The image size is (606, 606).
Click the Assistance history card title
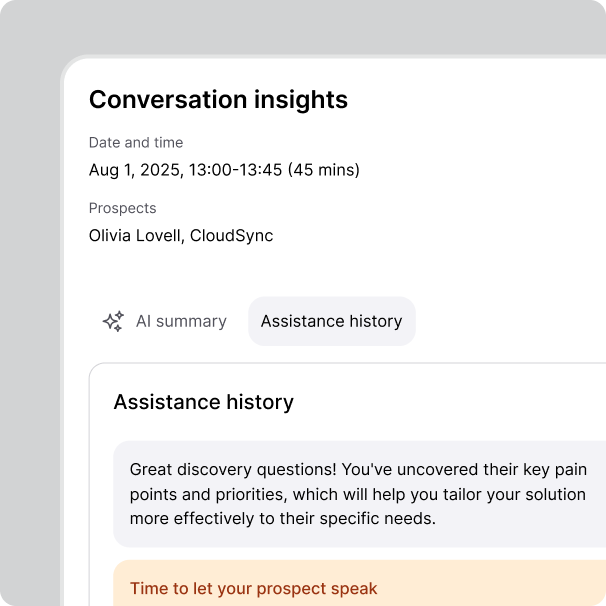[x=204, y=402]
